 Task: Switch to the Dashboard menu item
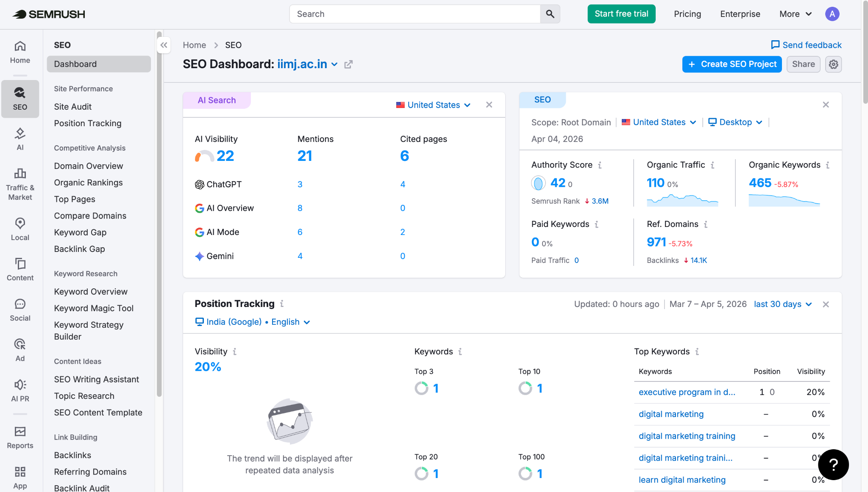(x=75, y=64)
